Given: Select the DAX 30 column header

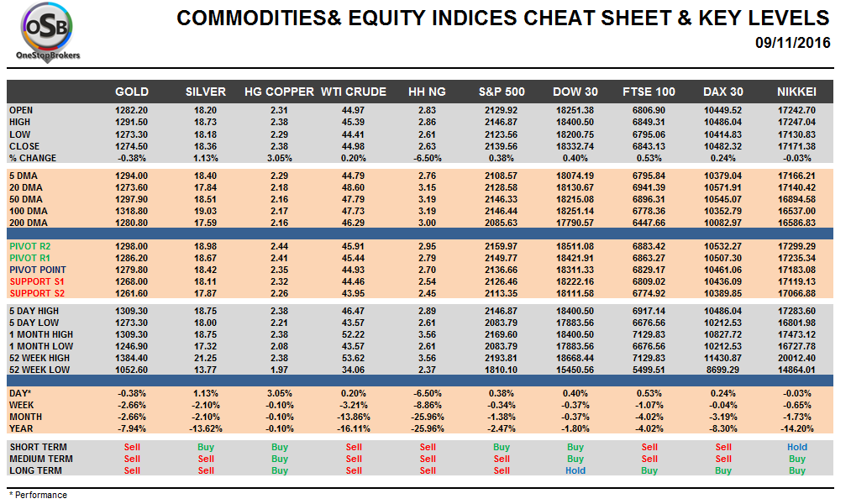Looking at the screenshot, I should click(723, 92).
